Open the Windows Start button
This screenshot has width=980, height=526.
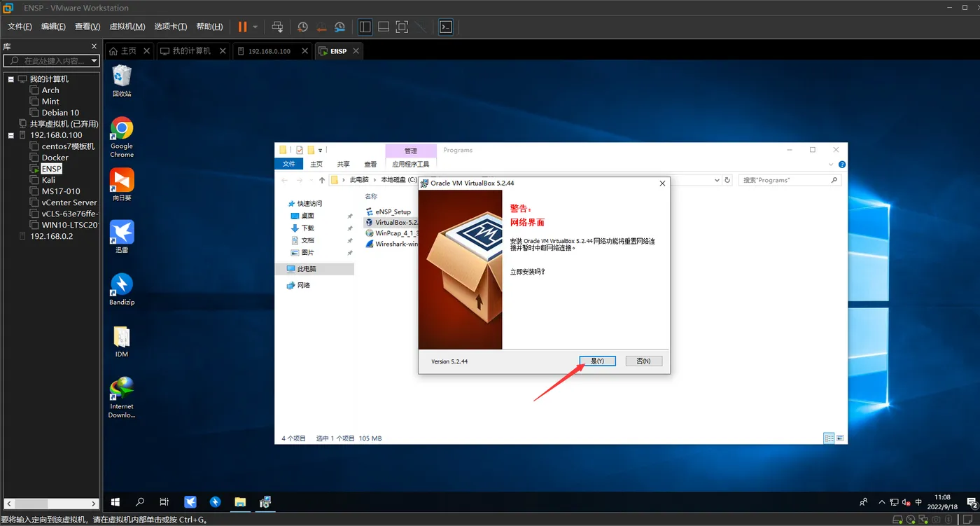(x=115, y=502)
